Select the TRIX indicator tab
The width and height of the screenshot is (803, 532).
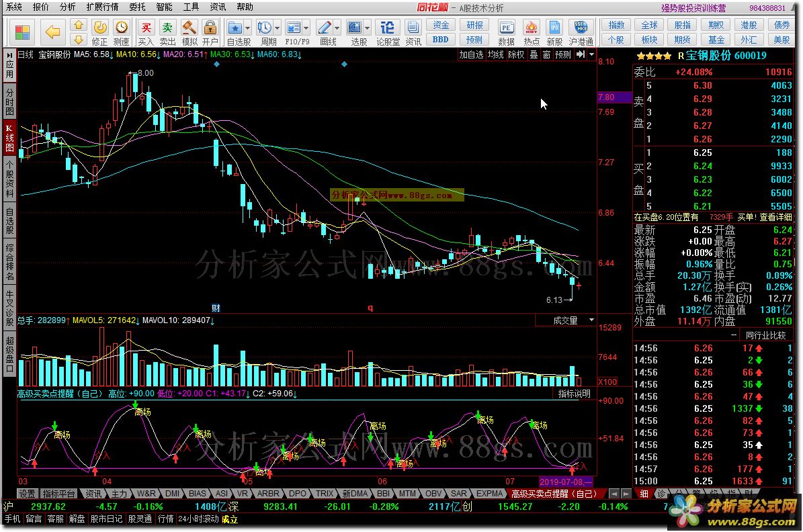tap(324, 494)
